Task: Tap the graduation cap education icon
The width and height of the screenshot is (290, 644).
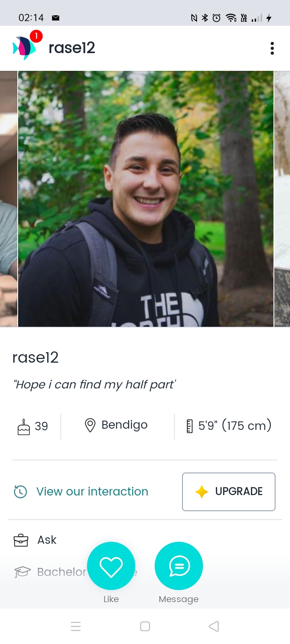Action: (23, 572)
